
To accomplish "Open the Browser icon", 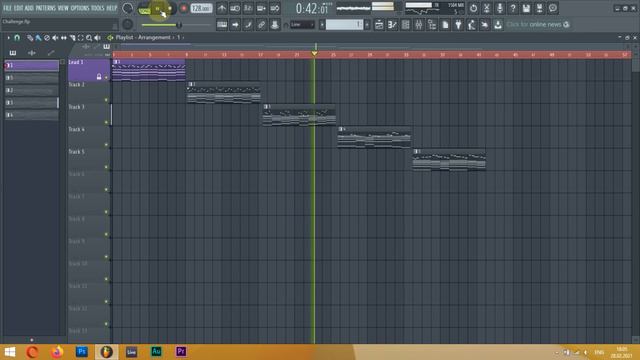I will point(432,24).
